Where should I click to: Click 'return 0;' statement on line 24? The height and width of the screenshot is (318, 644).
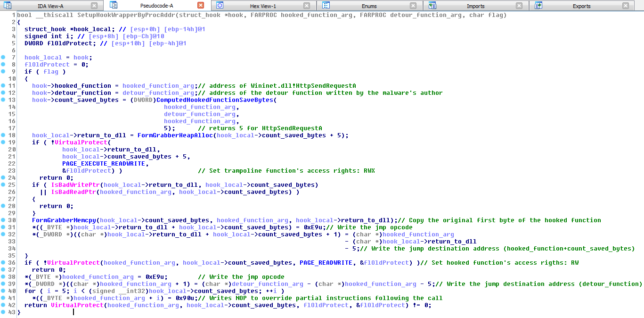[x=57, y=178]
